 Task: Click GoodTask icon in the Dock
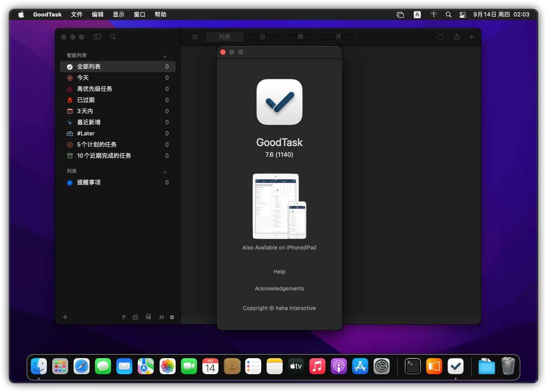pyautogui.click(x=456, y=366)
